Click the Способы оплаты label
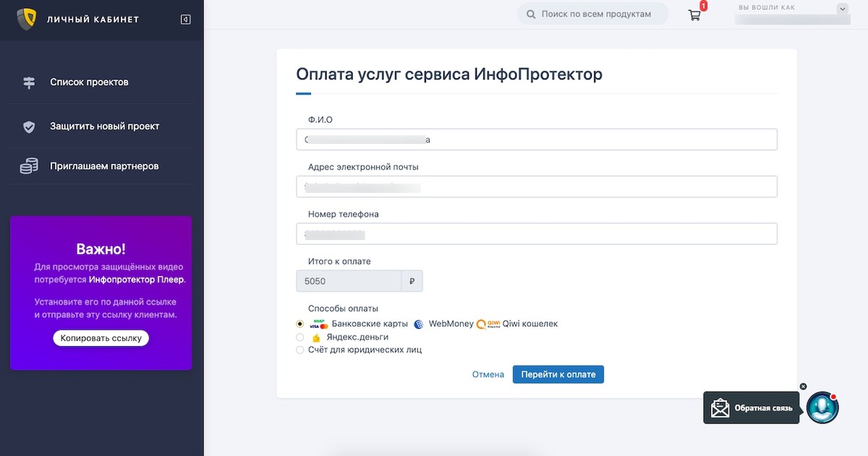 click(343, 309)
